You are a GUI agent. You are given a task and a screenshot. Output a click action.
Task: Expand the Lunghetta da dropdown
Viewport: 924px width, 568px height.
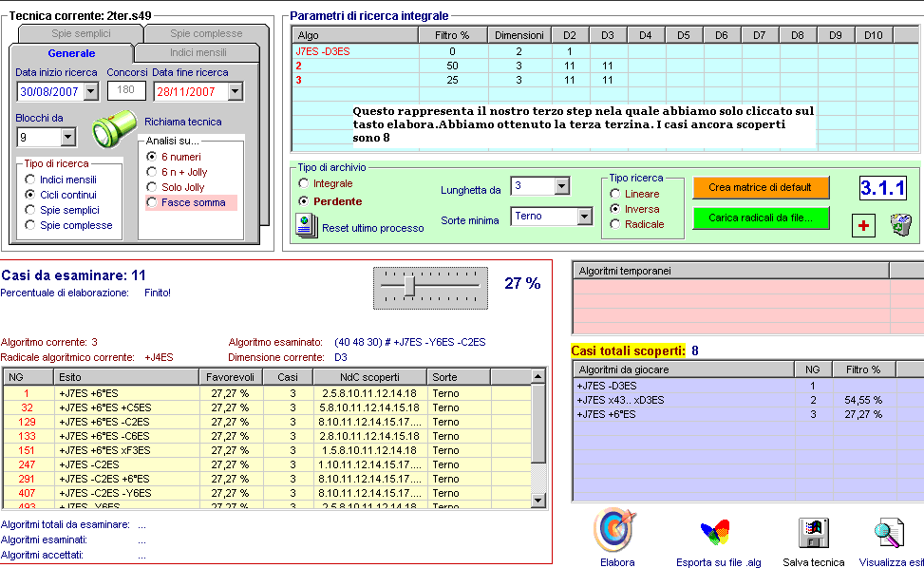tap(561, 186)
